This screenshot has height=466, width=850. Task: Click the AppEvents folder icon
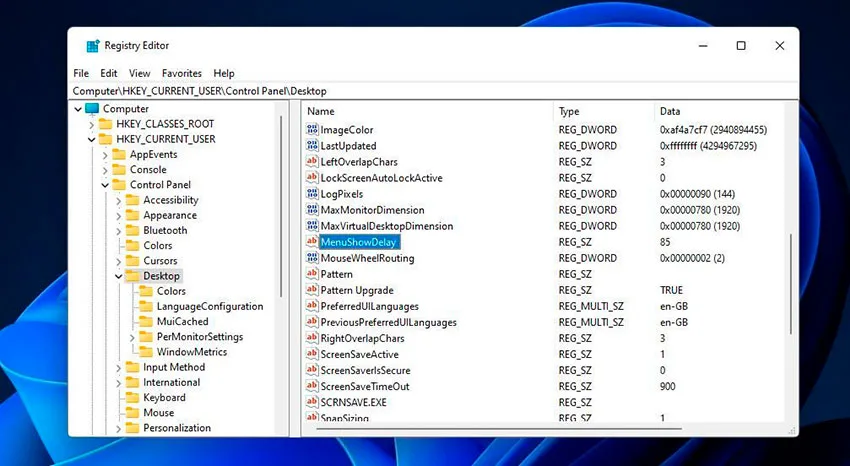tap(119, 154)
